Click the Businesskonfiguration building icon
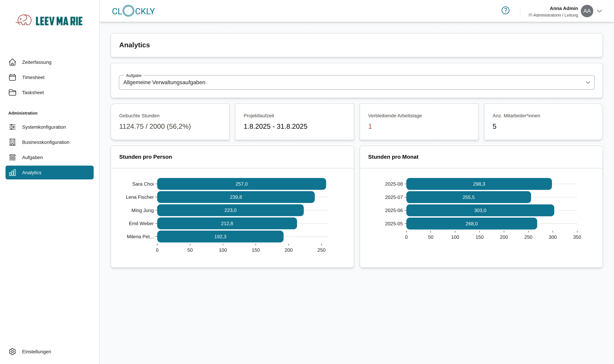The width and height of the screenshot is (614, 364). (x=12, y=142)
